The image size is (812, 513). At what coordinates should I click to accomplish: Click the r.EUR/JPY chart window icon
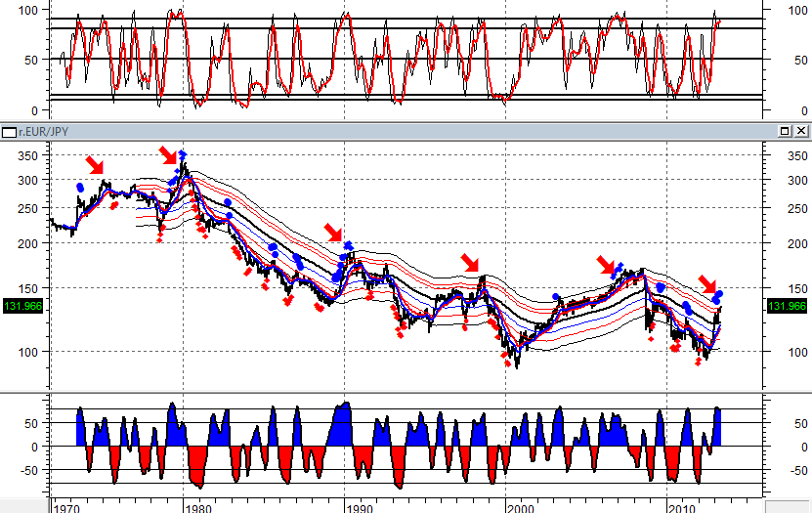[x=9, y=132]
